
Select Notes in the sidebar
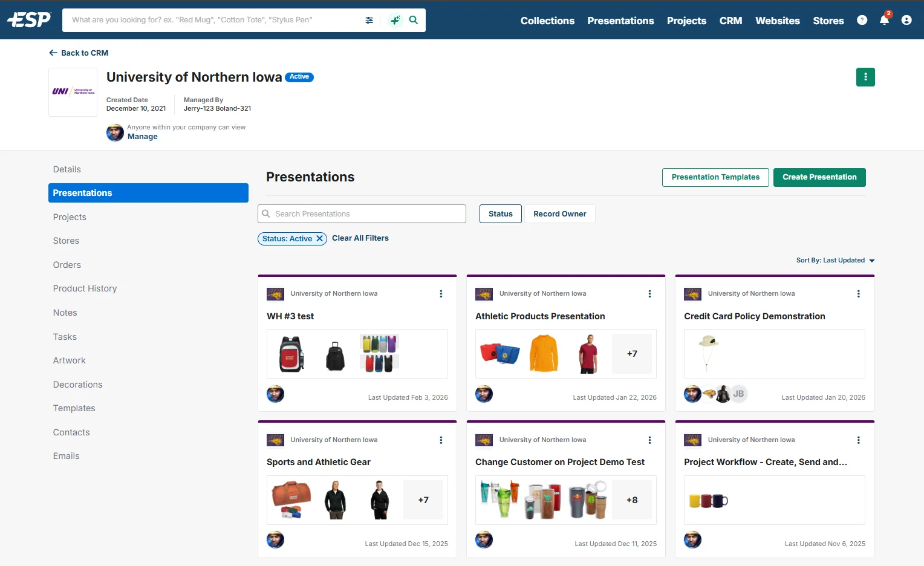pyautogui.click(x=148, y=313)
